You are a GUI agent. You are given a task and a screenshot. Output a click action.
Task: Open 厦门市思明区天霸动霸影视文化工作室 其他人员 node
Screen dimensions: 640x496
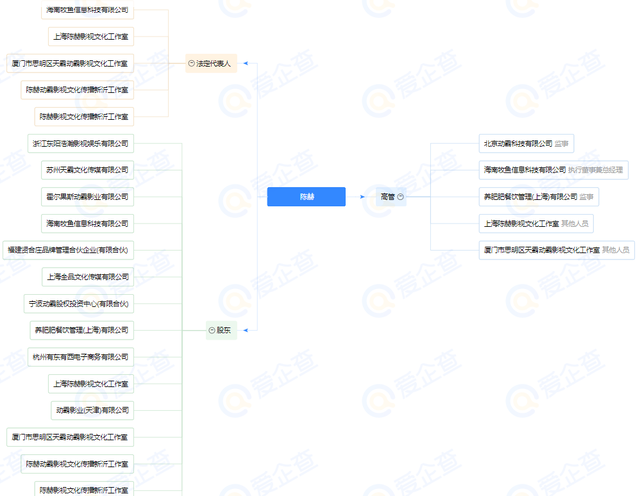557,250
